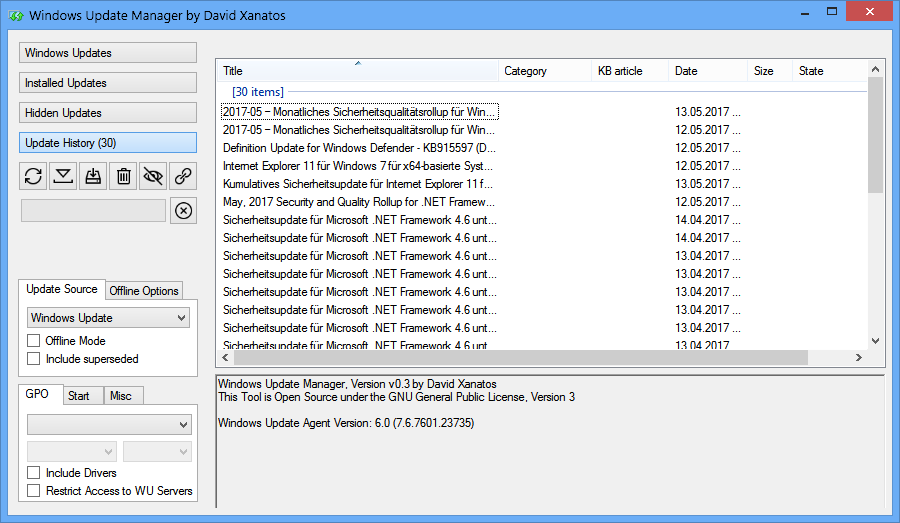
Task: Toggle Include Drivers checkbox
Action: click(x=34, y=473)
